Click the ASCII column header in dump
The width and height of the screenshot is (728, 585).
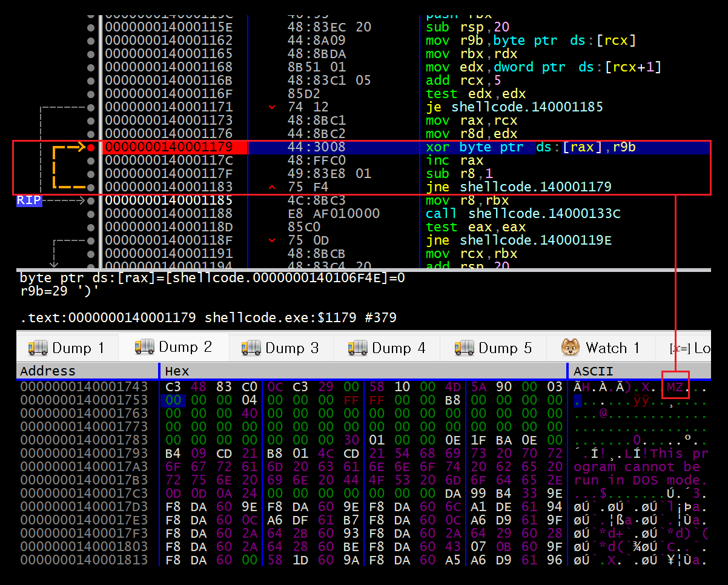coord(593,371)
